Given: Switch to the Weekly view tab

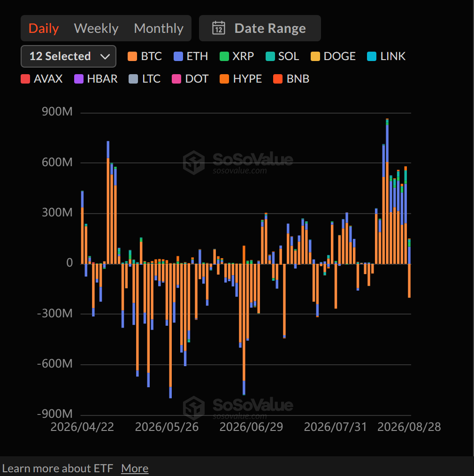Looking at the screenshot, I should 96,28.
